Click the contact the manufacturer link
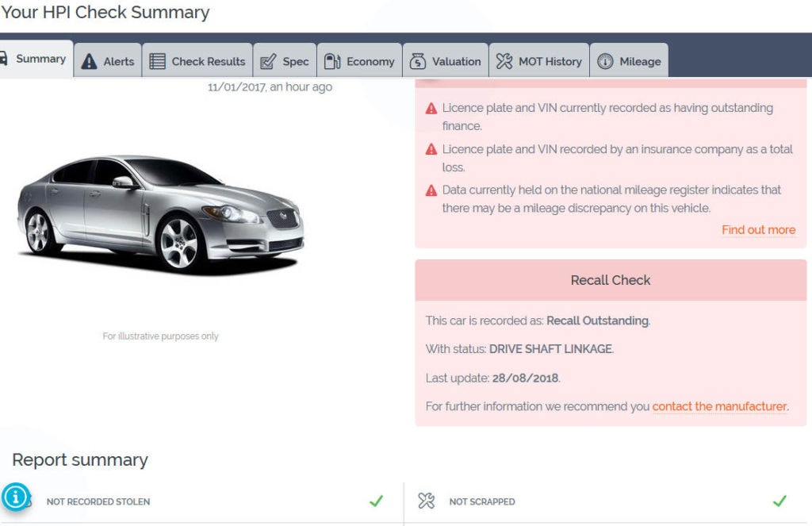 720,406
